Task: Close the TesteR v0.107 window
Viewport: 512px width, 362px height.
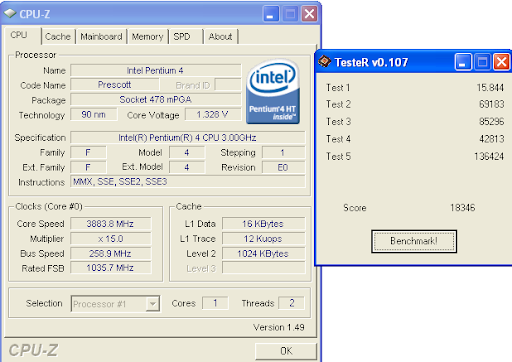Action: (x=502, y=62)
